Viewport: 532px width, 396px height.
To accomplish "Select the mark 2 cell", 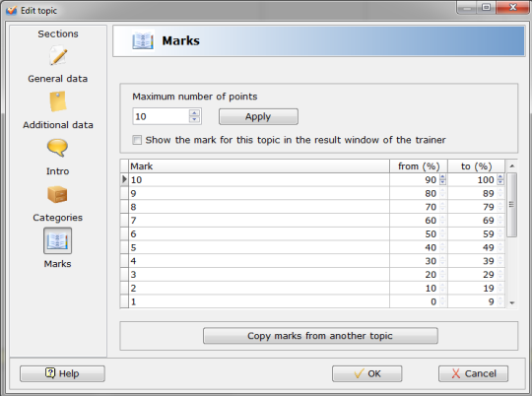I will point(259,288).
